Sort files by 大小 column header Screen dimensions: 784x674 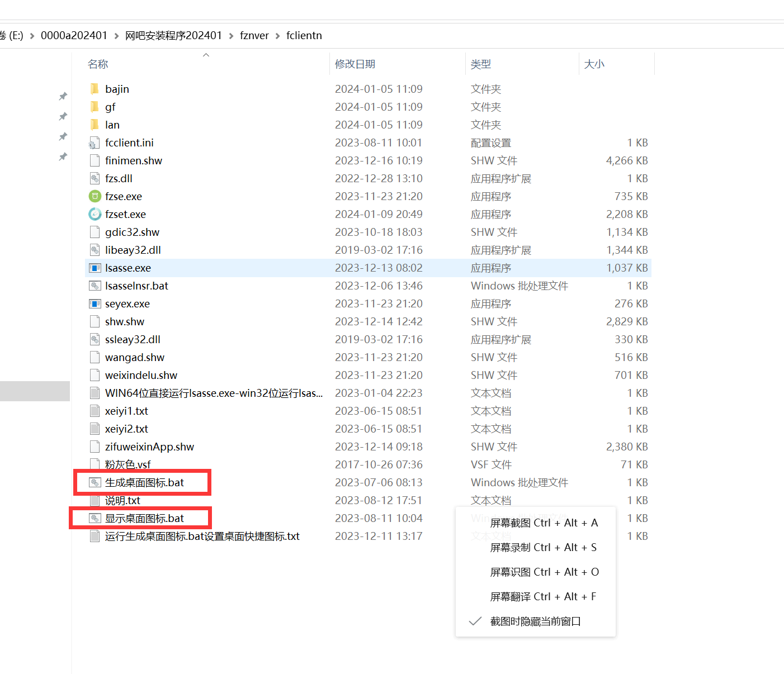point(594,64)
